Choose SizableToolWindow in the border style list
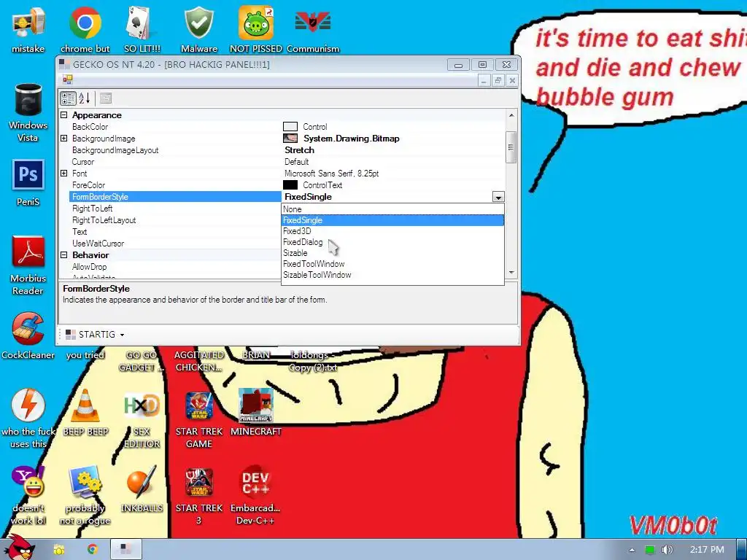The height and width of the screenshot is (560, 747). [392, 275]
